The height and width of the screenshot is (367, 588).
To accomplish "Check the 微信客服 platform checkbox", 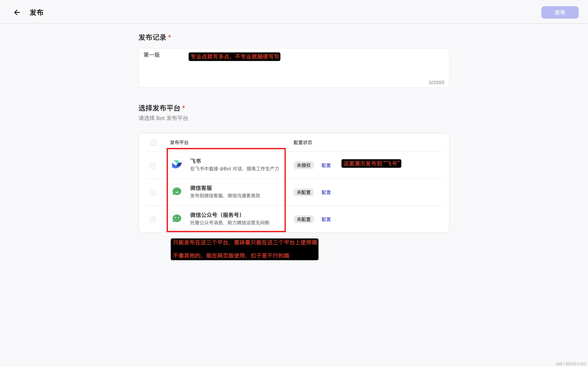I will pyautogui.click(x=153, y=192).
